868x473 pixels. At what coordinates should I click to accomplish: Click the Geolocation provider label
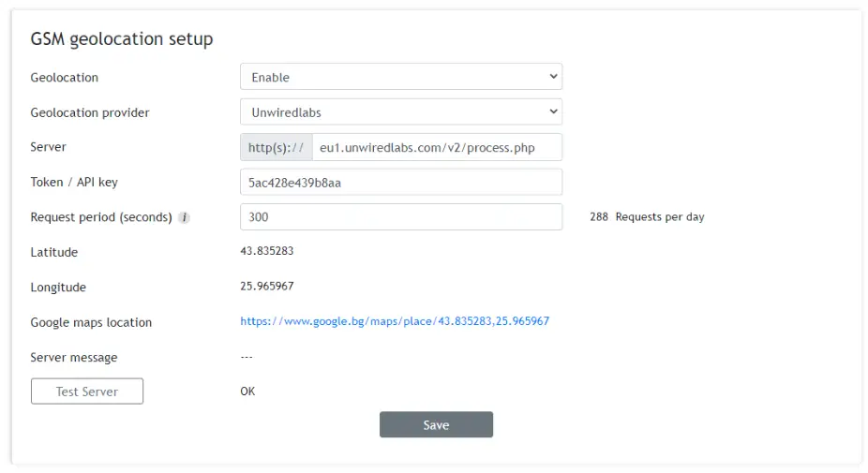(90, 112)
